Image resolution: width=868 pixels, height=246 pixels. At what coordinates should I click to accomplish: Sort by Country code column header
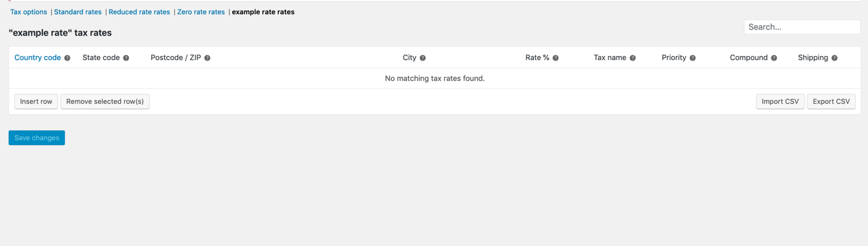click(38, 58)
